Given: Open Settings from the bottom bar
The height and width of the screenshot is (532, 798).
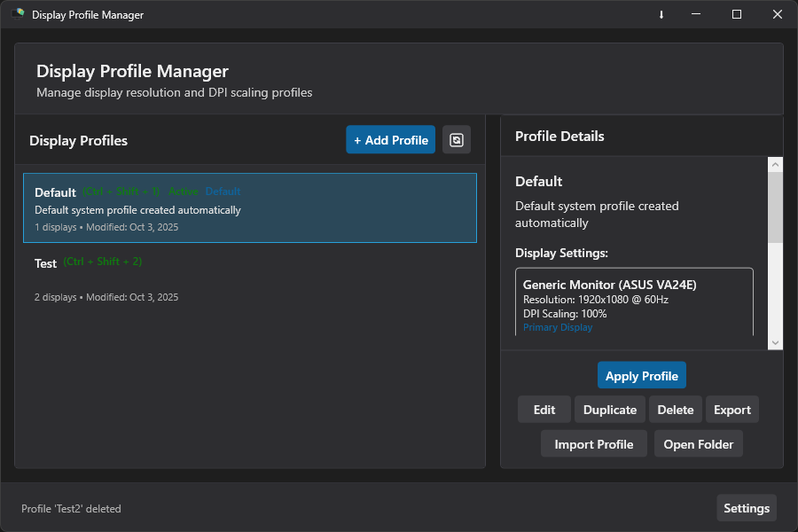Looking at the screenshot, I should [747, 508].
